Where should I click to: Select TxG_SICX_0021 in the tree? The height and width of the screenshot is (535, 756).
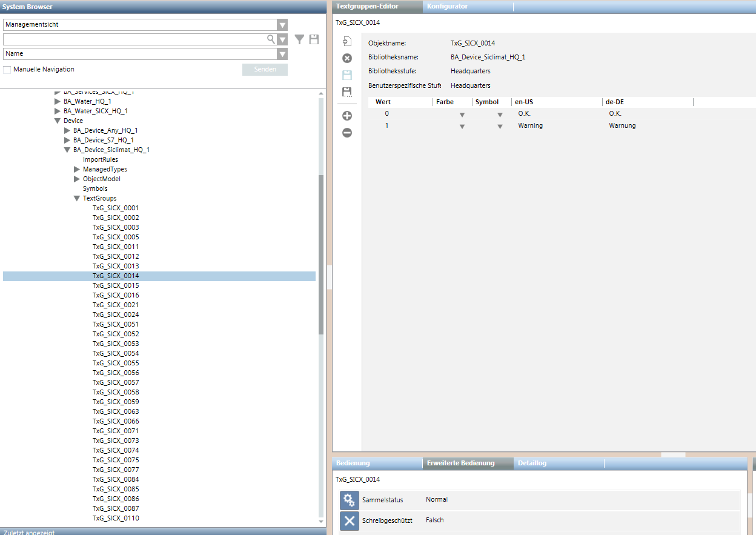(115, 305)
